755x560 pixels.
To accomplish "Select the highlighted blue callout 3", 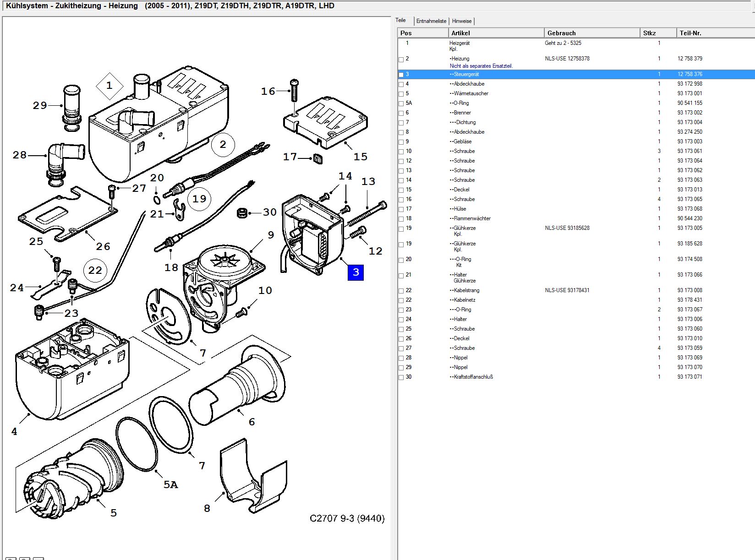I will (356, 272).
